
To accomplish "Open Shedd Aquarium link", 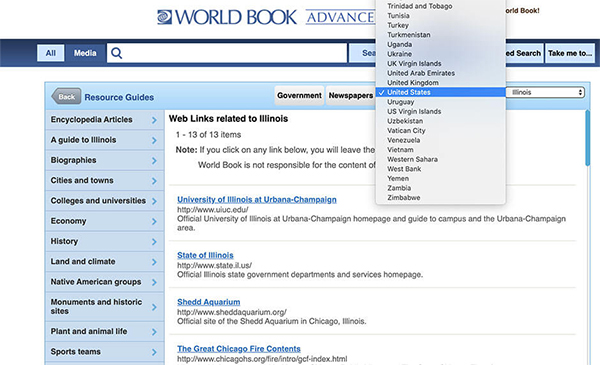I will [209, 302].
